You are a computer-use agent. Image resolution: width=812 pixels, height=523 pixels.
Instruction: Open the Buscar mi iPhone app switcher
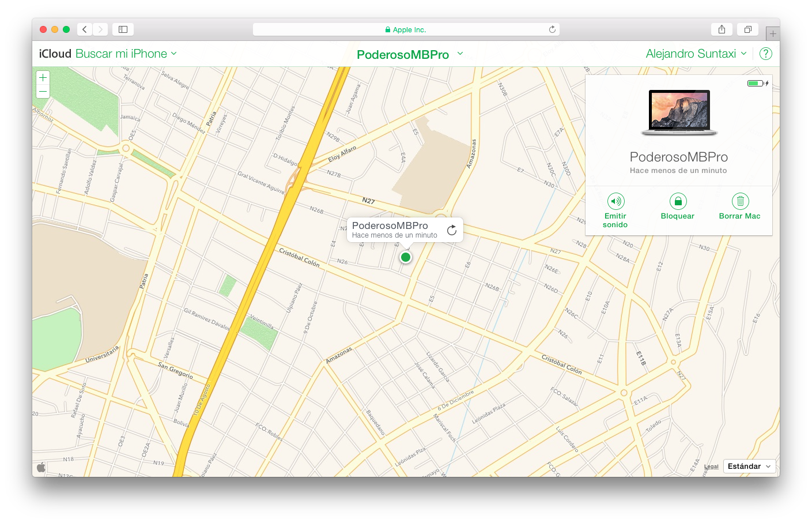pos(126,54)
